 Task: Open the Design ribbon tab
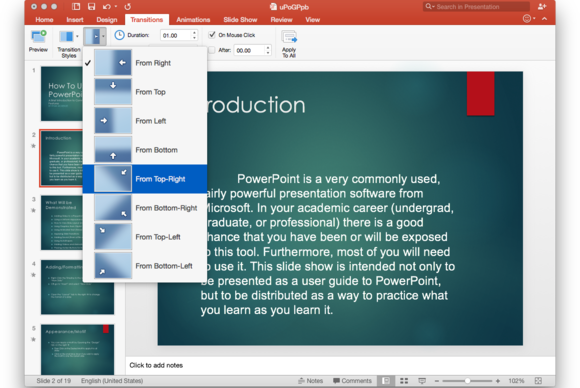pyautogui.click(x=107, y=20)
